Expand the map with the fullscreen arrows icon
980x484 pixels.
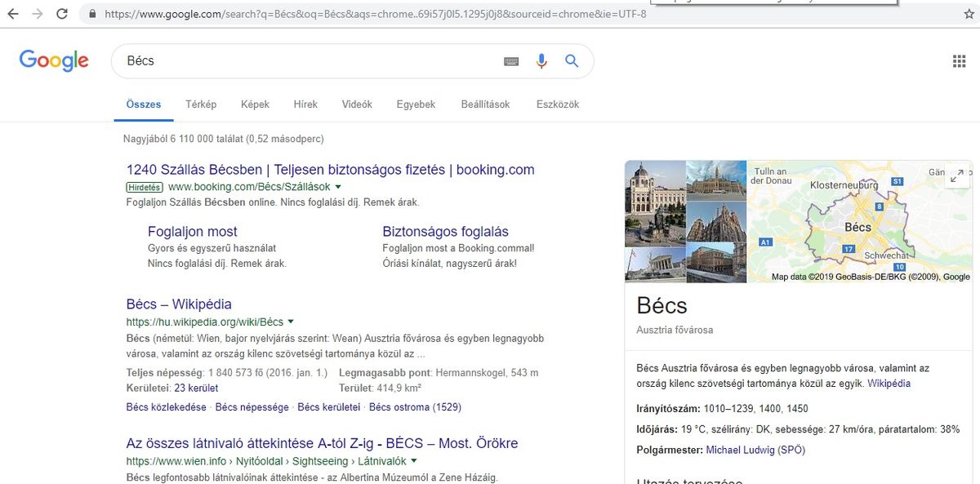click(x=957, y=175)
